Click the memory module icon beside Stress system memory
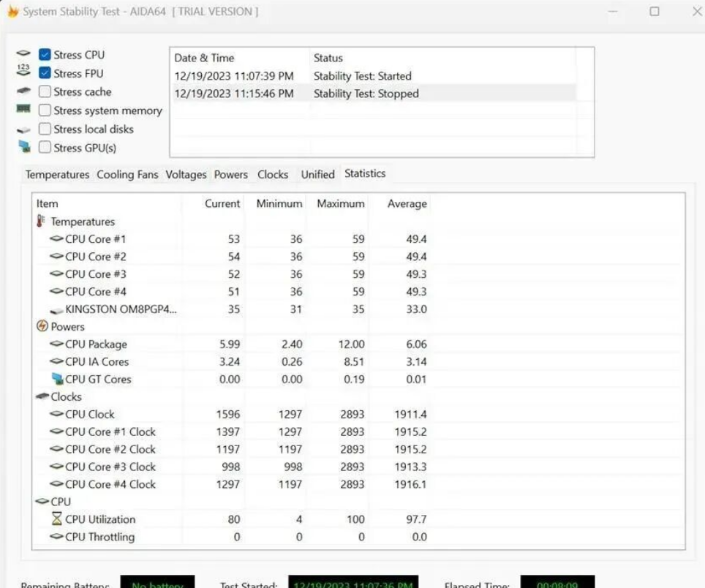 [x=23, y=110]
